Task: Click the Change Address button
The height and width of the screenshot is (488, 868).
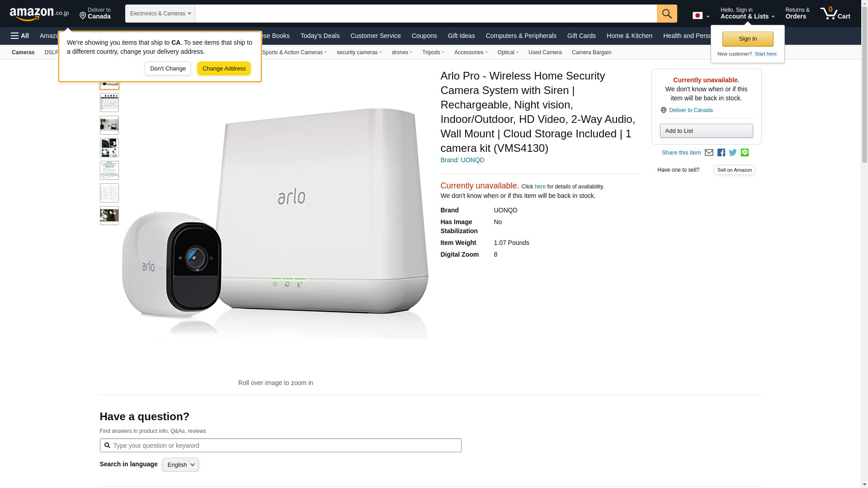Action: point(224,69)
